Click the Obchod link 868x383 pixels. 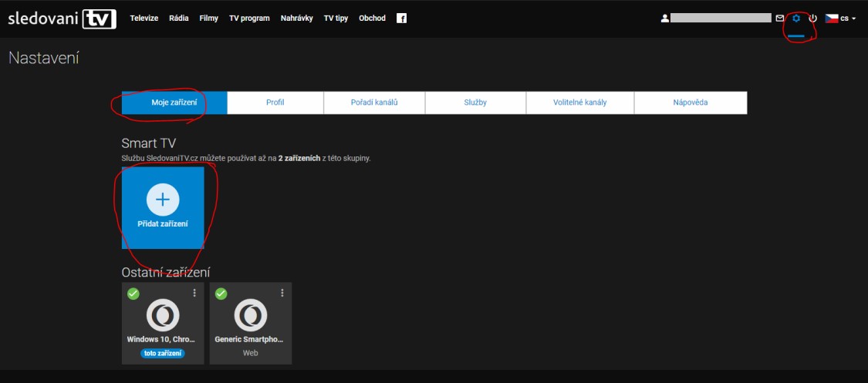click(372, 18)
